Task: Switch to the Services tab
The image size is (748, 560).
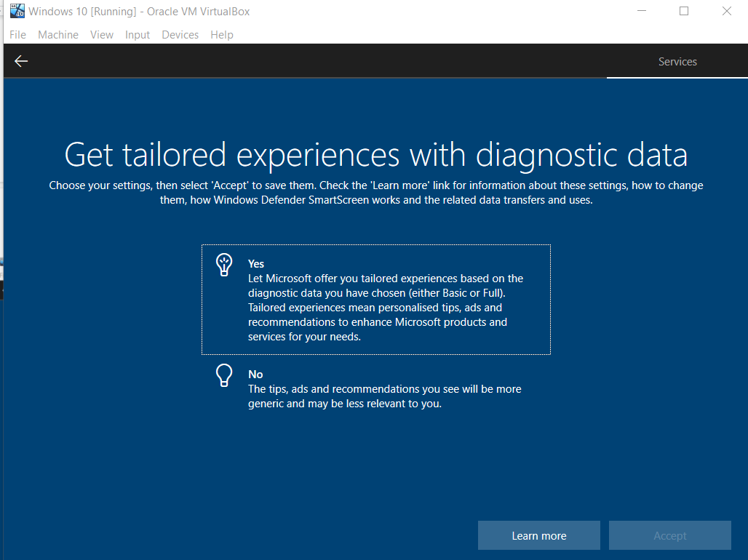Action: pos(677,62)
